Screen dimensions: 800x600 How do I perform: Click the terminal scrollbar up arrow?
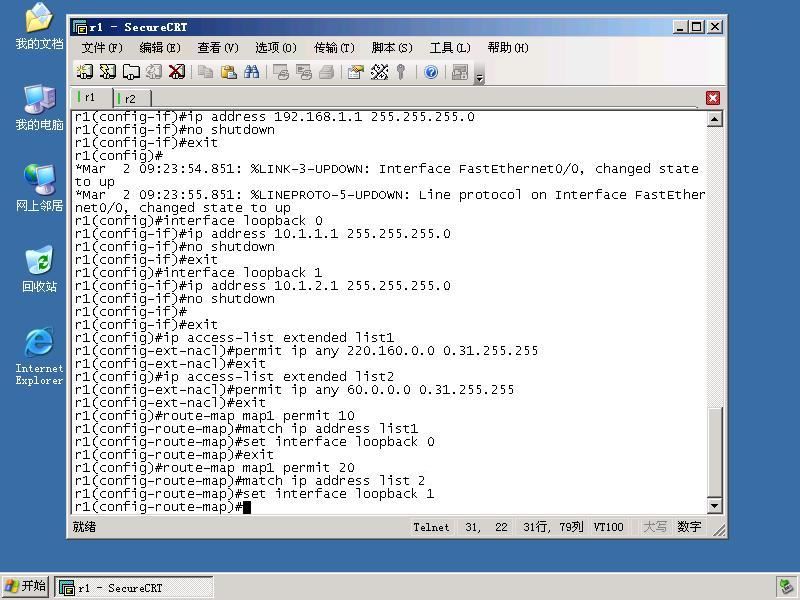coord(714,119)
